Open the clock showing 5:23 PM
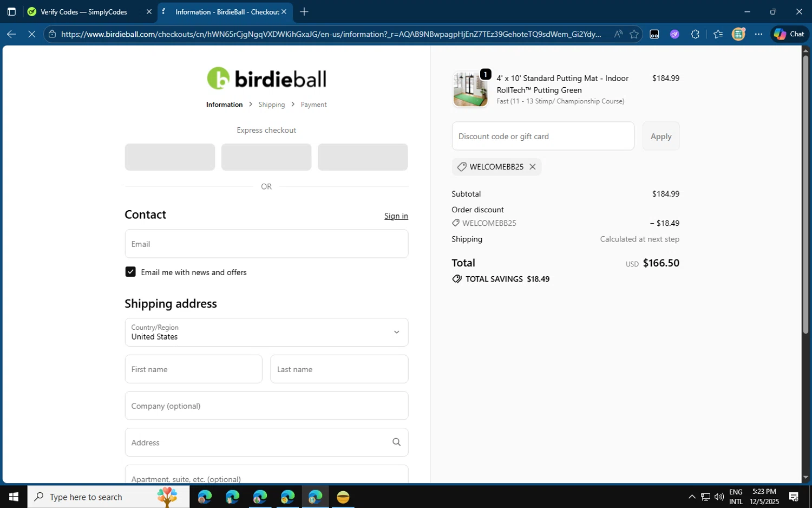 (764, 497)
